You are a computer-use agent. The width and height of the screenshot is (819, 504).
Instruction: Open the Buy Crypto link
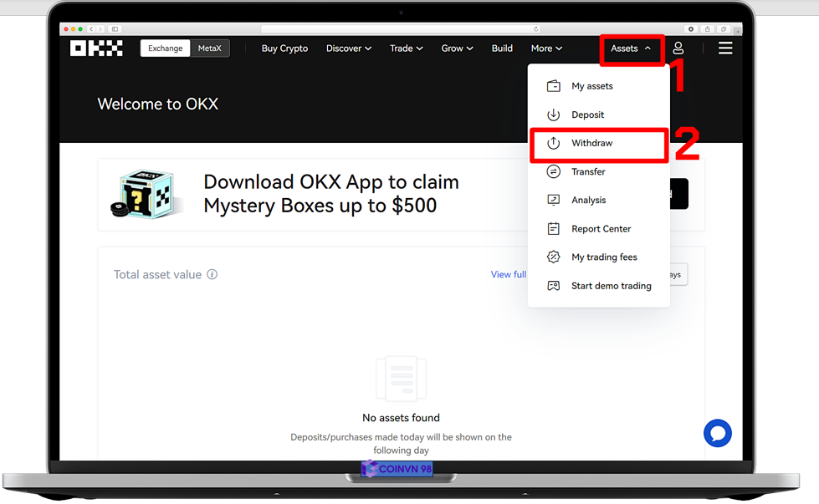[x=284, y=48]
